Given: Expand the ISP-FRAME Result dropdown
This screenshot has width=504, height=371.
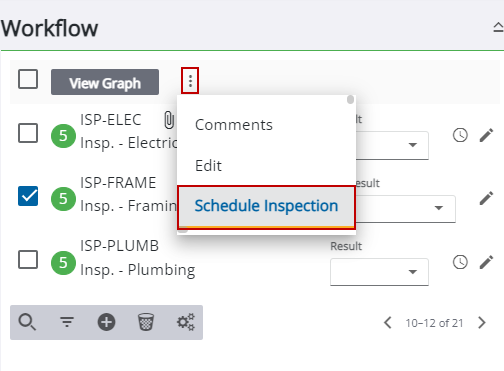Looking at the screenshot, I should point(405,209).
